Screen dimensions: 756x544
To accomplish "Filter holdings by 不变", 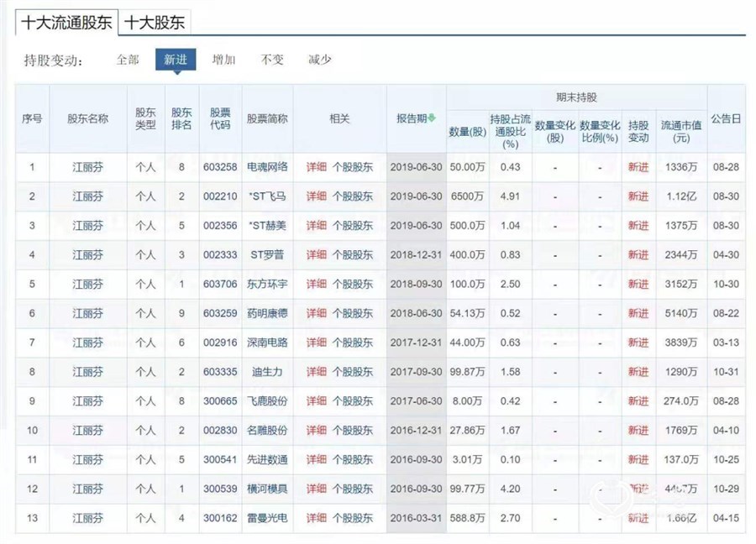I will pyautogui.click(x=272, y=60).
